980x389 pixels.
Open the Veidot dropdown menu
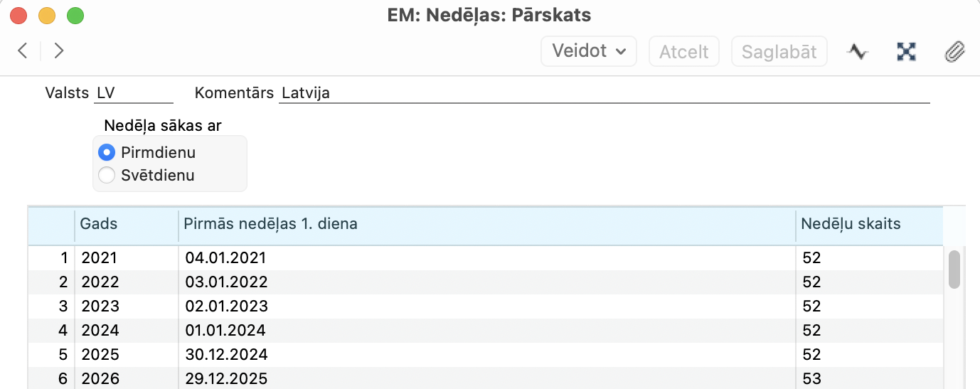click(x=589, y=51)
